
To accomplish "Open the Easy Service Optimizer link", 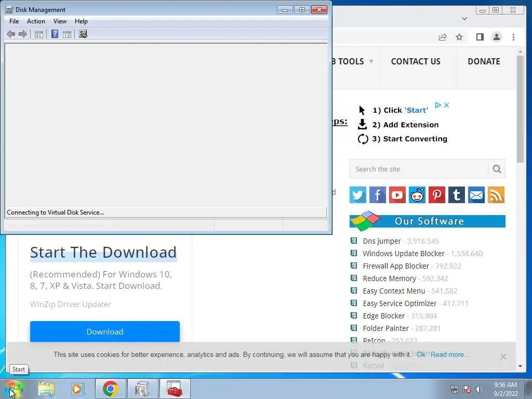I will pyautogui.click(x=400, y=303).
